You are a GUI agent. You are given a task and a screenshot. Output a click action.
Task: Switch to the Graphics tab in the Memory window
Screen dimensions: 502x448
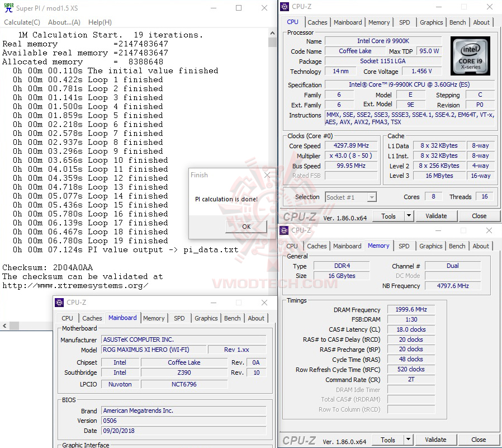(430, 246)
